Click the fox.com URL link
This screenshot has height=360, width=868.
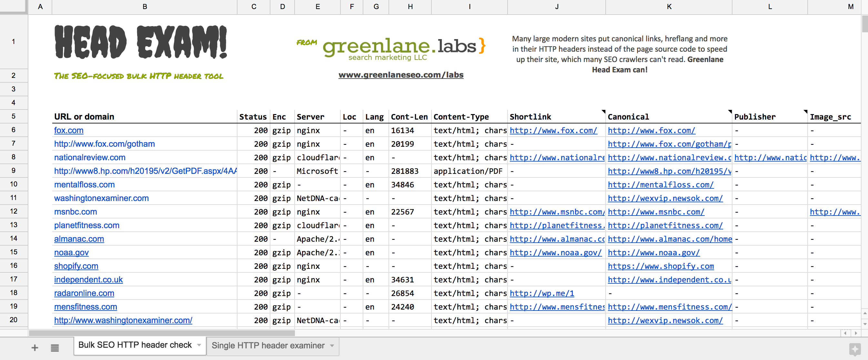tap(69, 131)
